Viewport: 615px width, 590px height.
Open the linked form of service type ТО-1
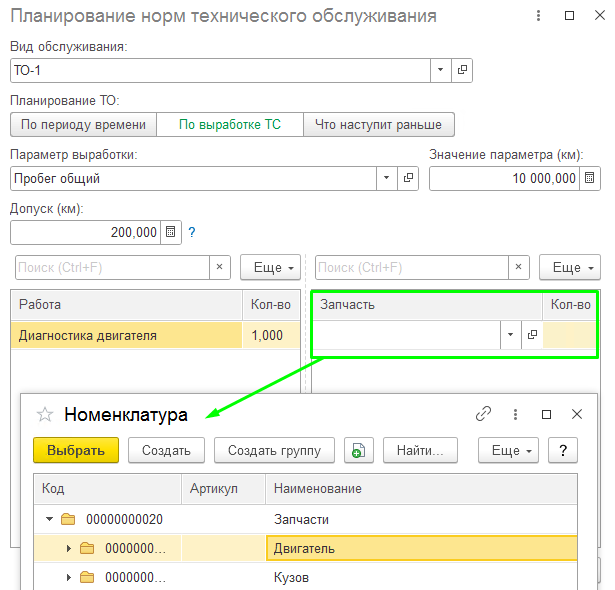462,70
